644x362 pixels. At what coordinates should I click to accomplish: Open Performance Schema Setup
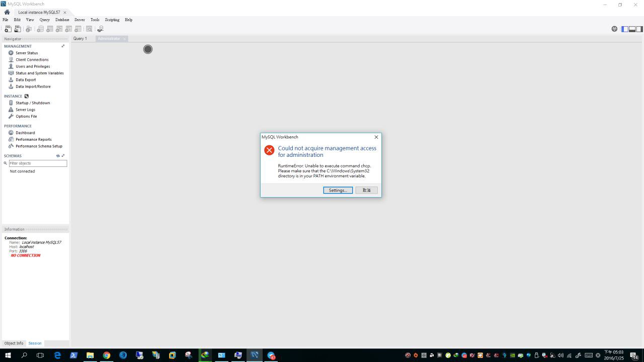click(39, 146)
